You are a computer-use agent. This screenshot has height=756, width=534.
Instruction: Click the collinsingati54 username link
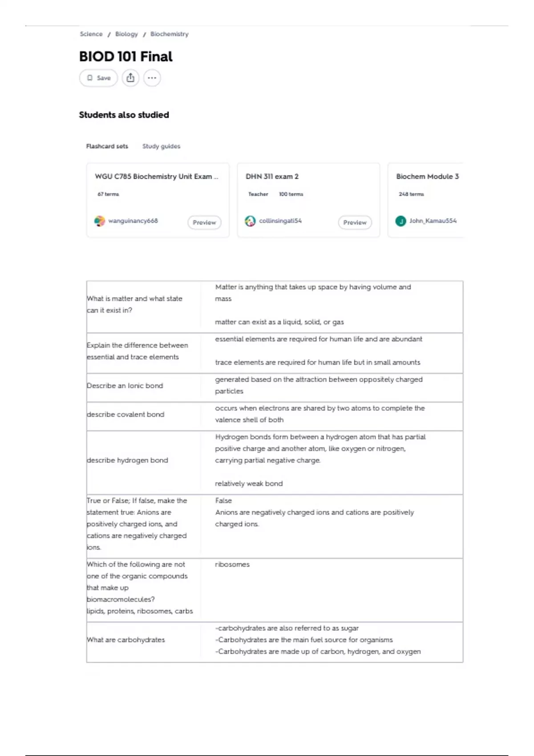(x=280, y=221)
